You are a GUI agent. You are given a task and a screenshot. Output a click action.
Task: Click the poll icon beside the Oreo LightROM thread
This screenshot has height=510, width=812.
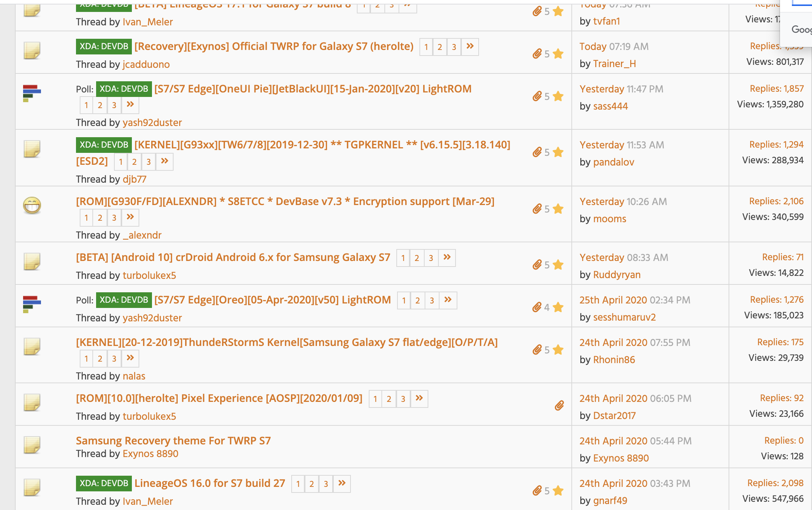pos(32,304)
